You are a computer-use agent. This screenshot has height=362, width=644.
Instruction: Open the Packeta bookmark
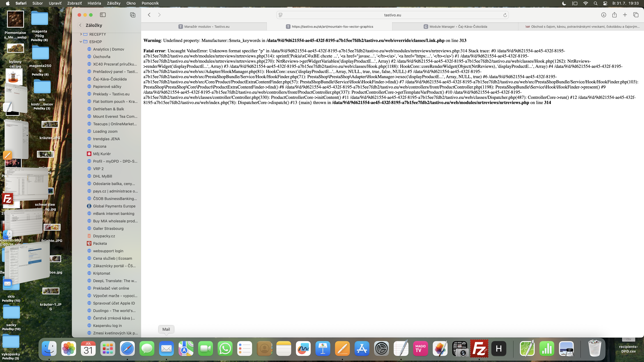tap(100, 243)
